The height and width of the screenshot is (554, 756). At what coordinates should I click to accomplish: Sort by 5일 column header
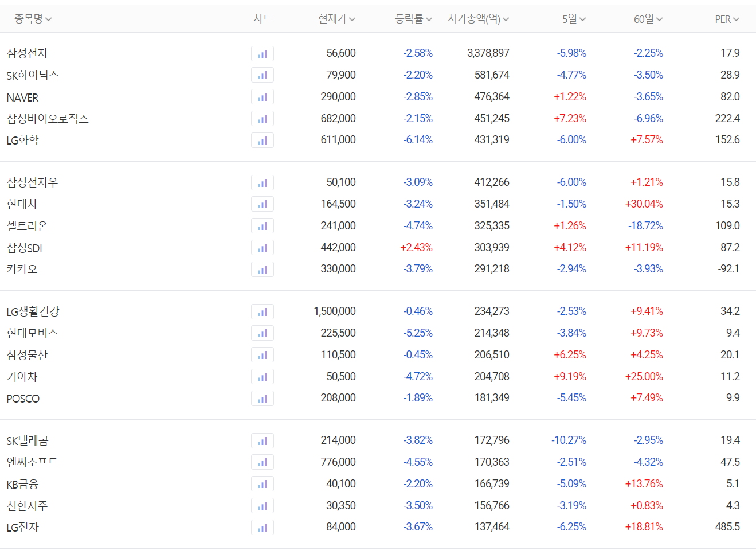[574, 19]
